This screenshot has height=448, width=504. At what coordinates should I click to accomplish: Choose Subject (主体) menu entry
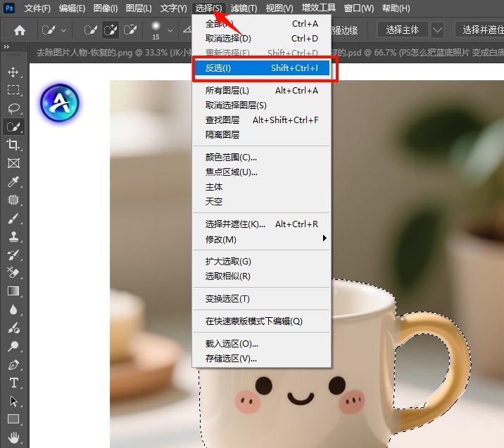tap(262, 187)
